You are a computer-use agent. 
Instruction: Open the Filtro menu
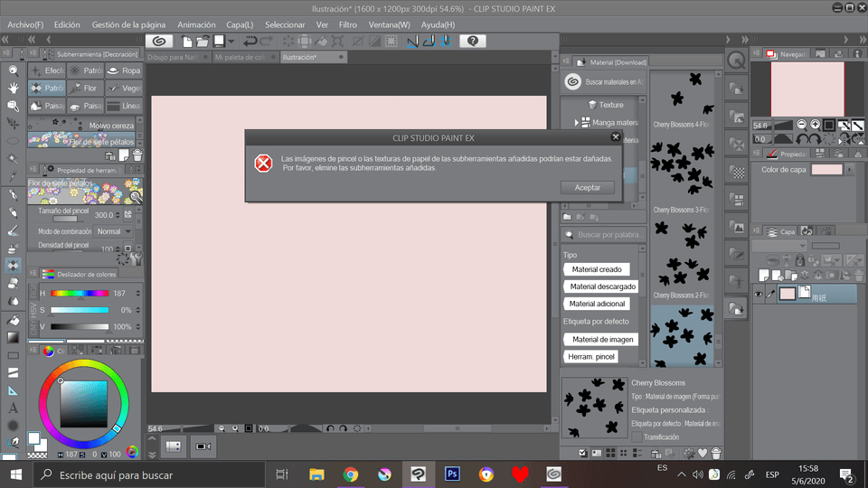click(347, 24)
